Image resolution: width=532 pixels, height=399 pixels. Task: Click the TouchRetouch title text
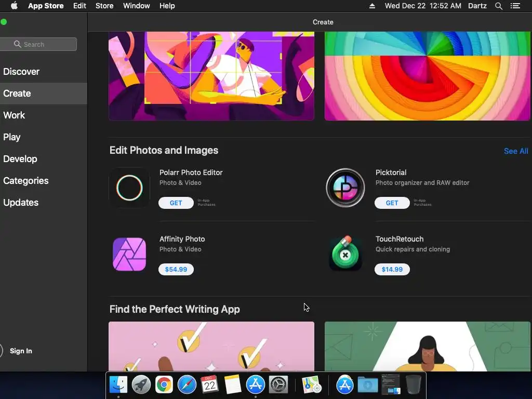point(400,239)
